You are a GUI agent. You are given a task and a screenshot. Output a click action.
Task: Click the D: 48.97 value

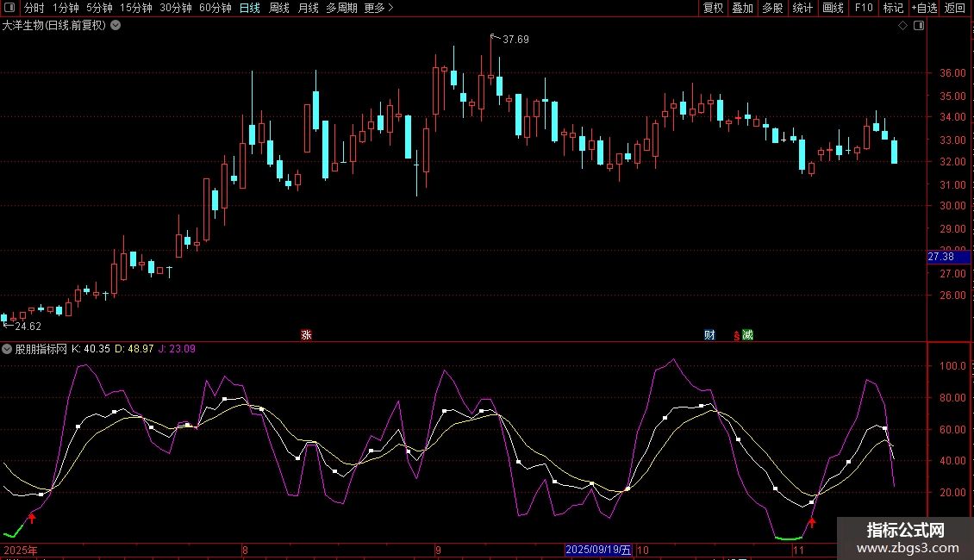click(134, 349)
